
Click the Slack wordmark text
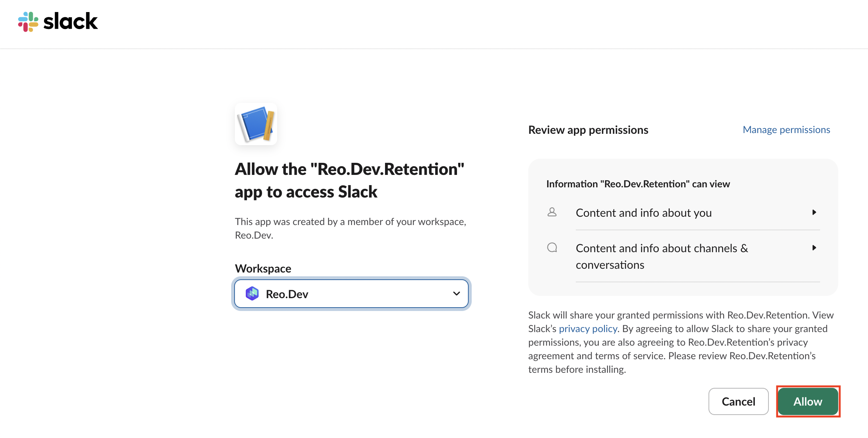point(71,21)
